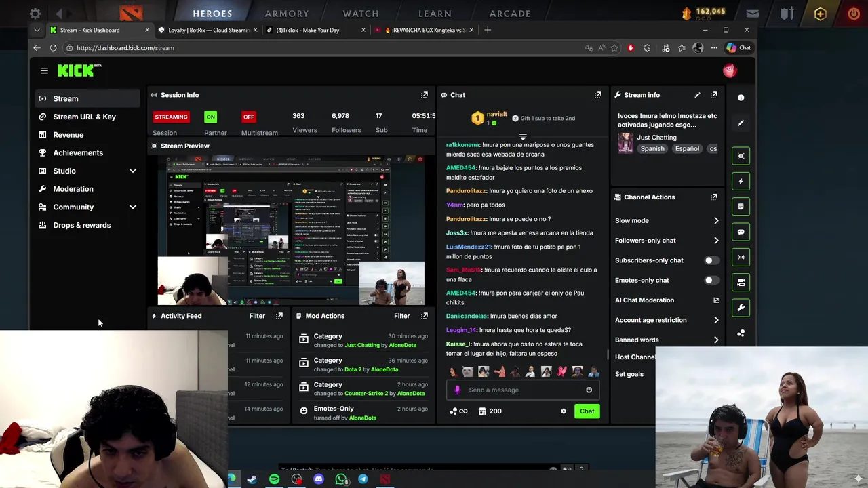Toggle the channel actions sidebar icon
868x488 pixels.
pos(741,283)
